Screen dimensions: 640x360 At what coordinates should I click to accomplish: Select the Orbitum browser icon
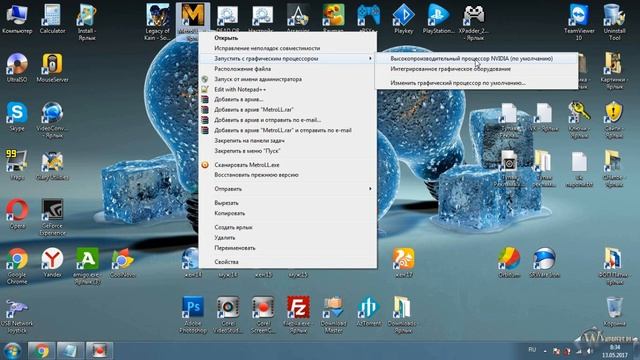pos(509,263)
